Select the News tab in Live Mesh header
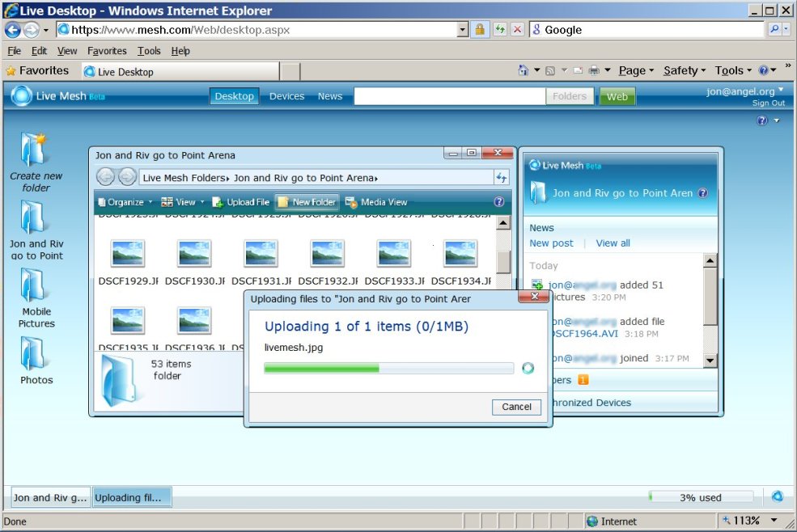The image size is (797, 532). (x=330, y=96)
